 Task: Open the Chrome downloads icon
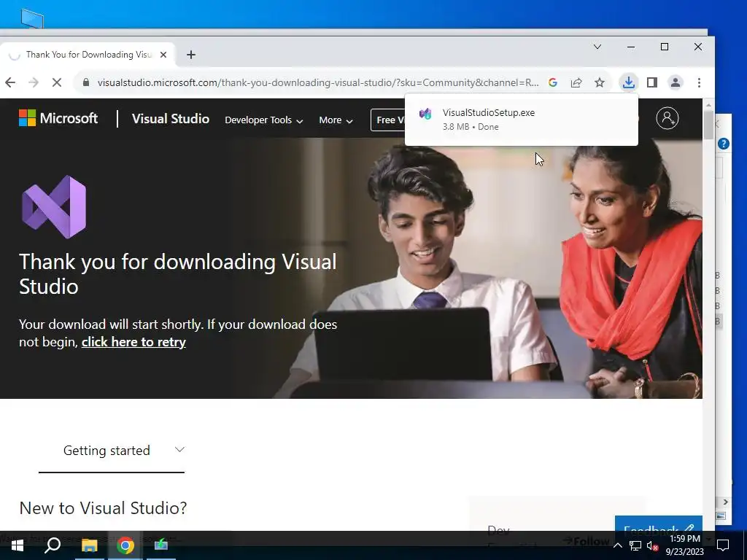(x=628, y=82)
